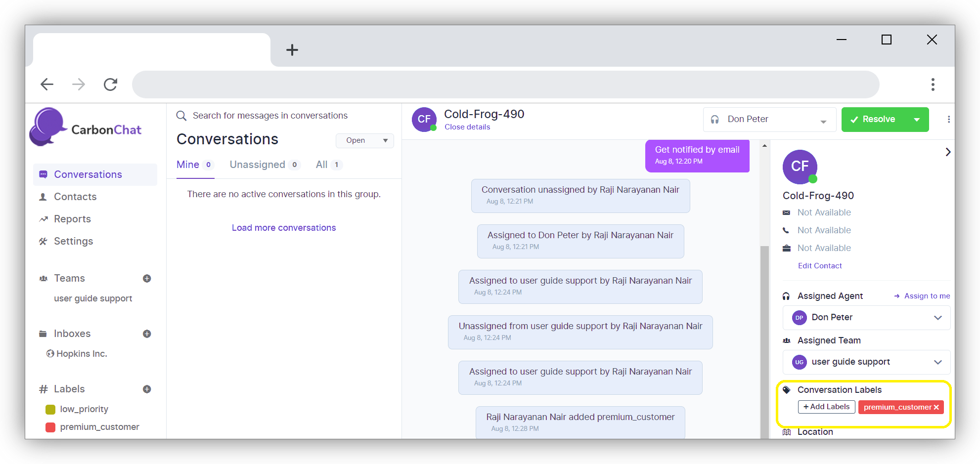Screen dimensions: 980x464
Task: Click the search magnifier icon
Action: pyautogui.click(x=181, y=116)
